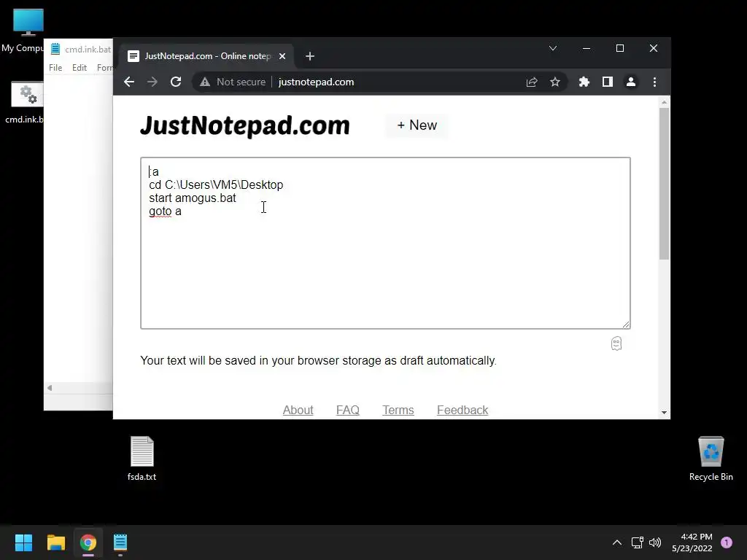Click the cmd.ink.bat Notepad title
Screen dimensions: 747x560
(88, 49)
